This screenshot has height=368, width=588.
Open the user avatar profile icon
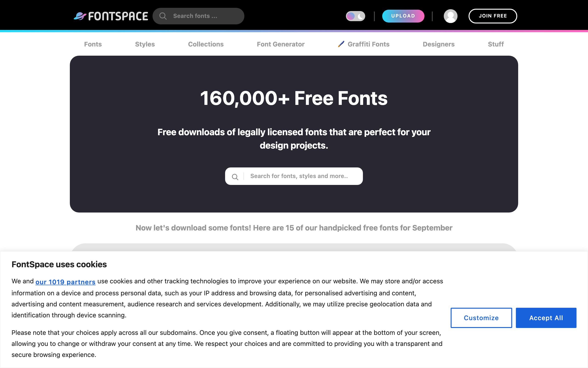click(x=450, y=16)
